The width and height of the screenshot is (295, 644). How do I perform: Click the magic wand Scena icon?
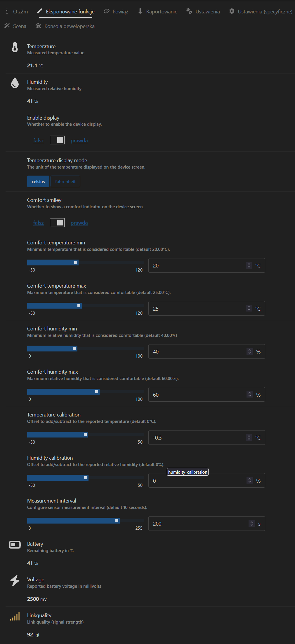coord(7,26)
